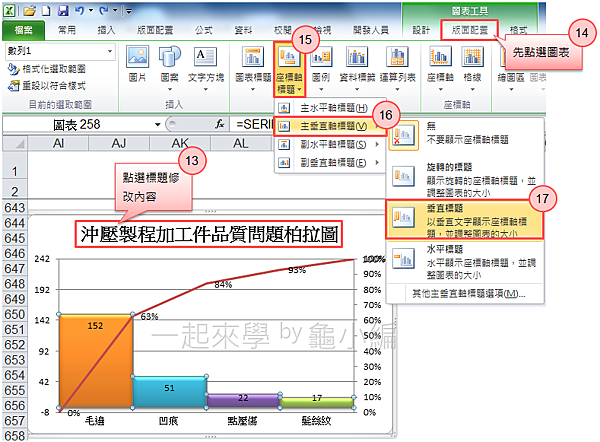Select 水平標題 horizontal title option

tap(465, 262)
